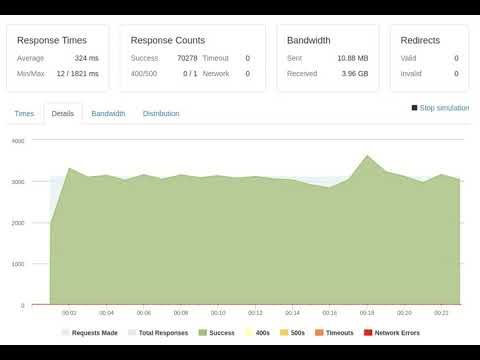
Task: Toggle red Network Errors legend swatch
Action: (368, 332)
